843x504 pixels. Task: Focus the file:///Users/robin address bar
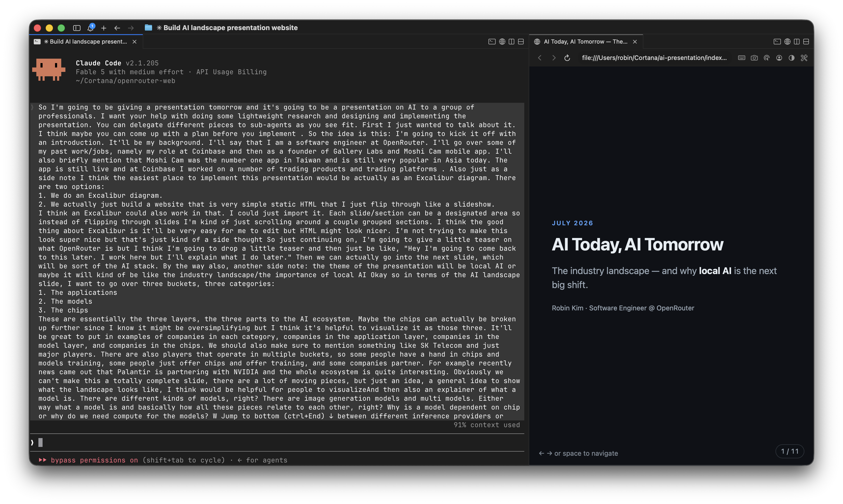(x=654, y=58)
